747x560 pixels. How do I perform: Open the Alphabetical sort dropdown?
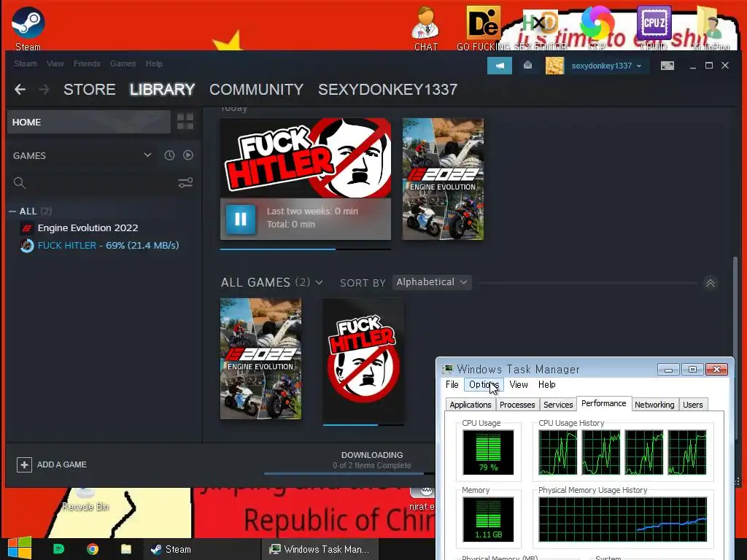click(432, 282)
